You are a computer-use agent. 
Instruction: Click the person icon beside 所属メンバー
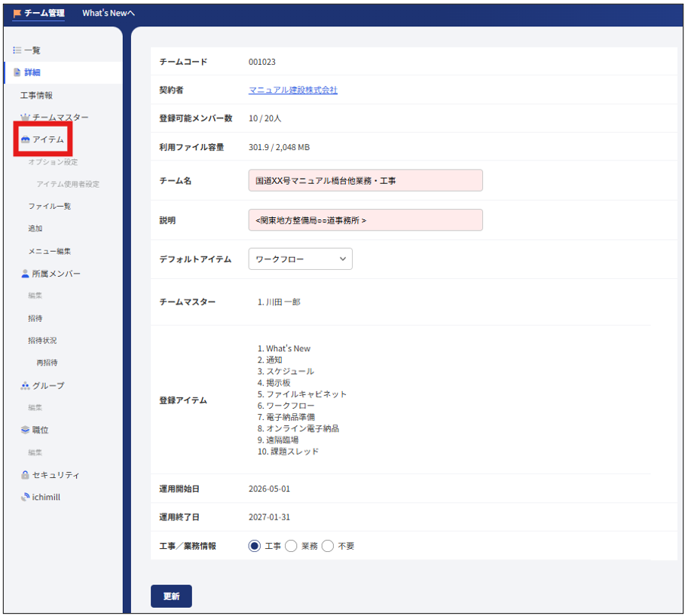click(25, 274)
